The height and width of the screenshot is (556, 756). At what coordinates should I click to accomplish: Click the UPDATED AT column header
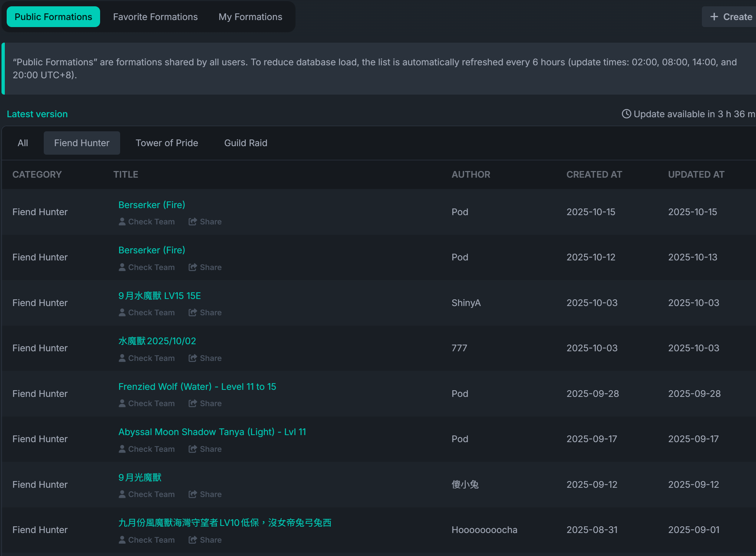696,174
